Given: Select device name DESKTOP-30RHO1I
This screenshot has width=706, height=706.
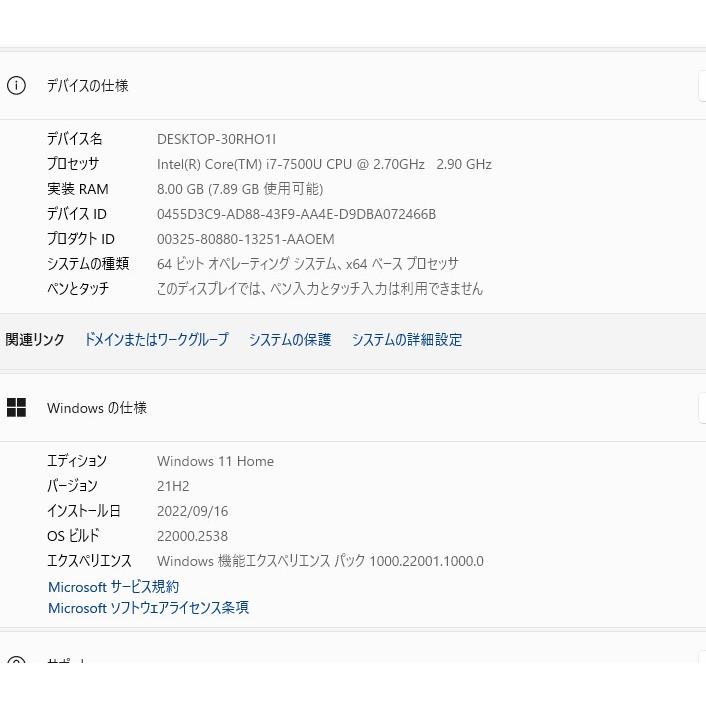Looking at the screenshot, I should pyautogui.click(x=217, y=139).
